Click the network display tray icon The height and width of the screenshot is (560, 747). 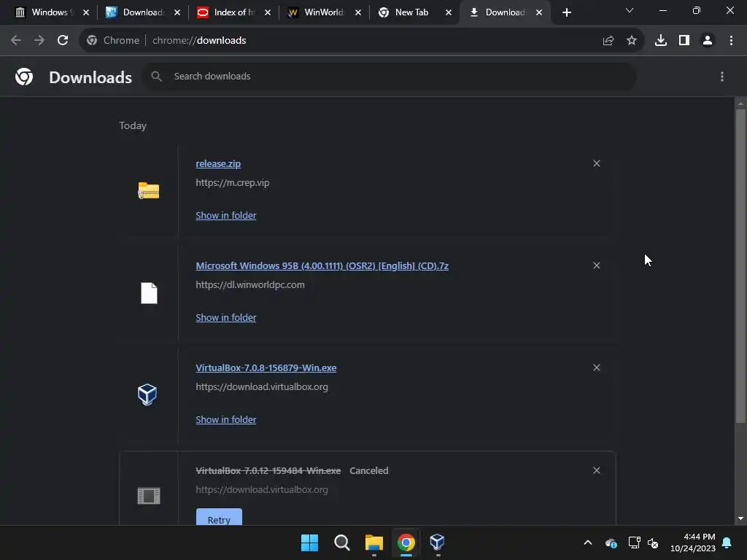[634, 542]
